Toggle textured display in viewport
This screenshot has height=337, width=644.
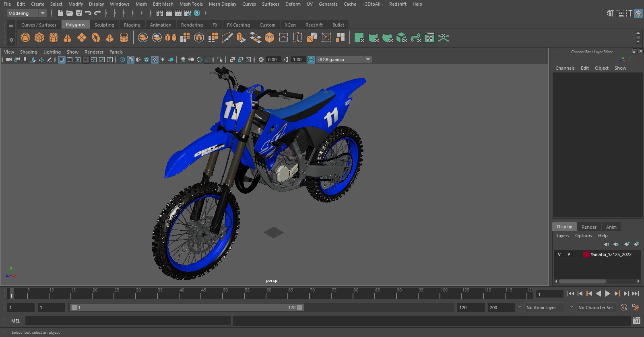tap(155, 60)
